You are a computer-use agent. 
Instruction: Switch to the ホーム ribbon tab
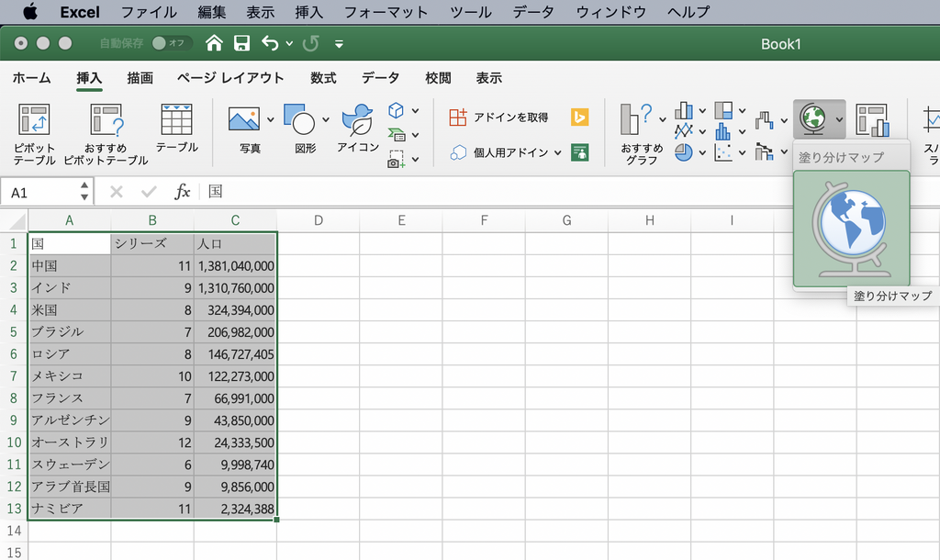coord(32,78)
